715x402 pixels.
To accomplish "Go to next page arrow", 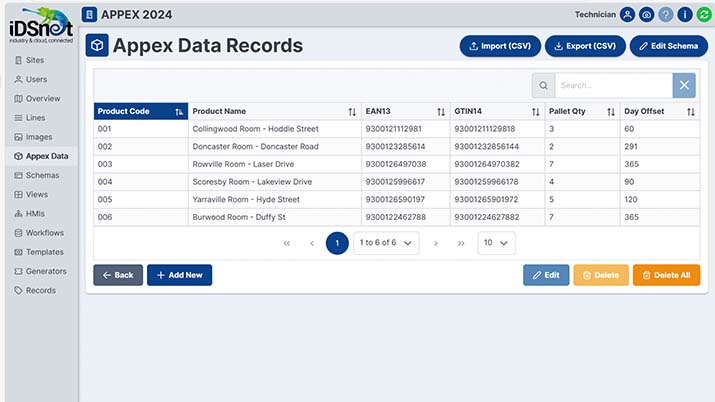I will click(435, 243).
